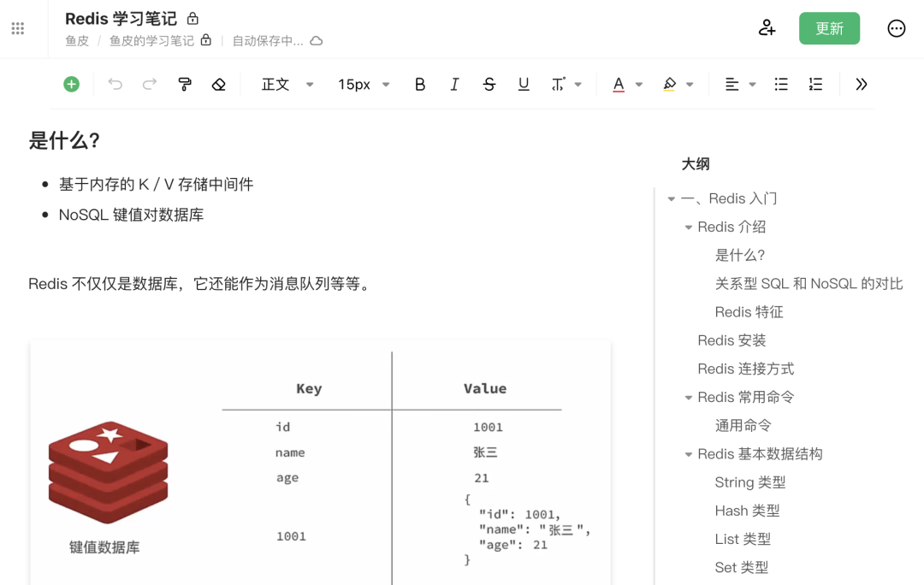Open the apps grid menu icon

(18, 29)
